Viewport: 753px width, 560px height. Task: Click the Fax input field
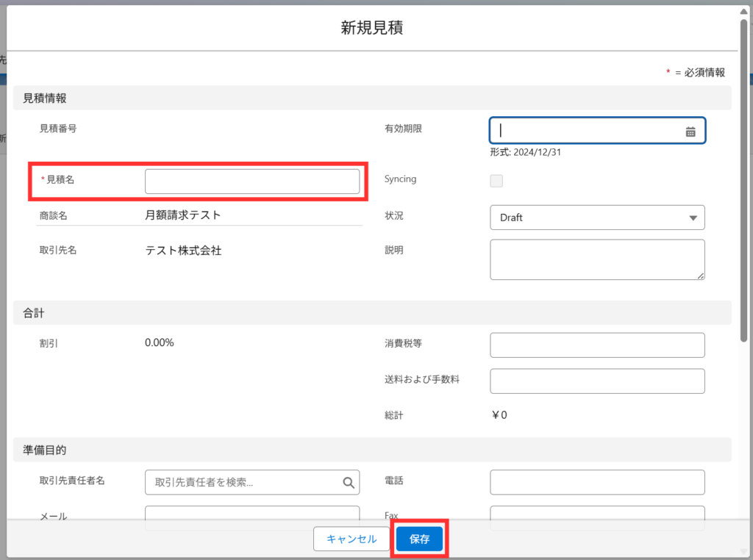pyautogui.click(x=597, y=512)
